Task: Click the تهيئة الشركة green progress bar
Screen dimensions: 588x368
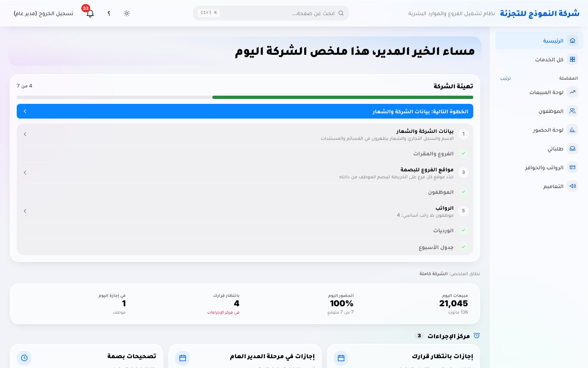Action: click(343, 97)
